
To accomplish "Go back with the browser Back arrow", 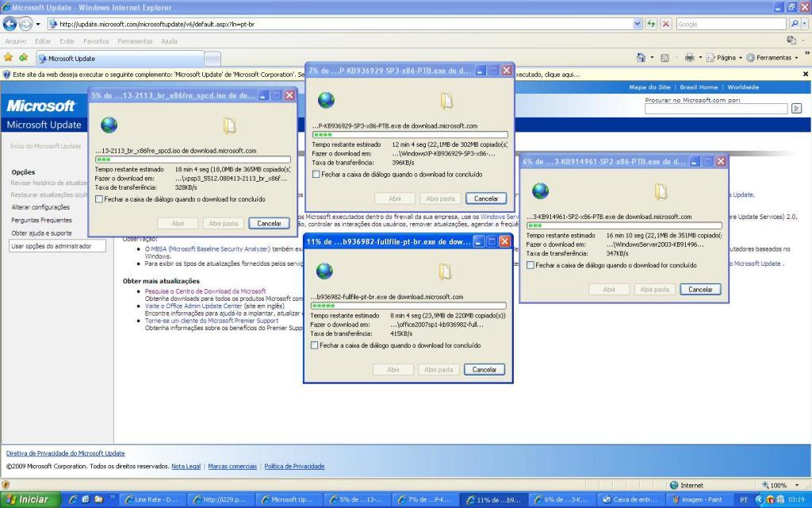I will coord(10,24).
